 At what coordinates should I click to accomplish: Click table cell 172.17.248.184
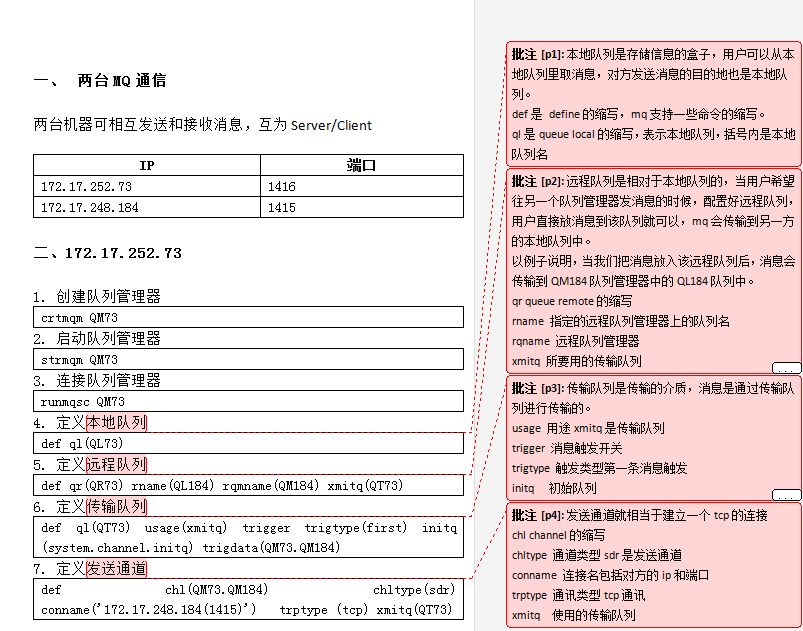(x=147, y=207)
